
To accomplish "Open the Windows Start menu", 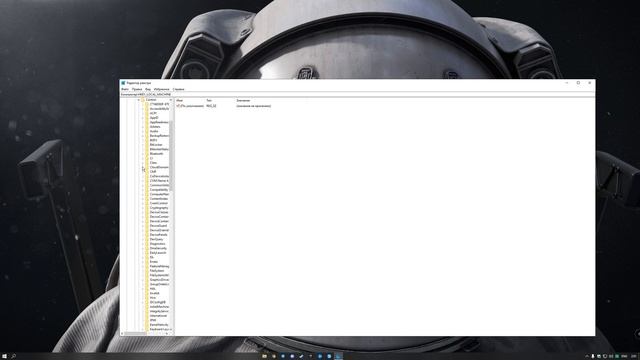I will click(x=4, y=356).
